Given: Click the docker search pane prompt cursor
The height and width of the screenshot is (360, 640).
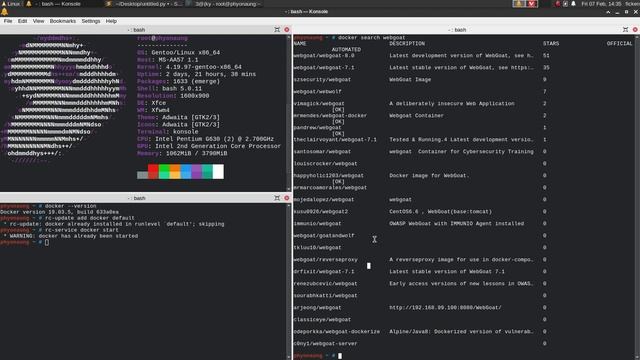Looking at the screenshot, I should pos(340,356).
